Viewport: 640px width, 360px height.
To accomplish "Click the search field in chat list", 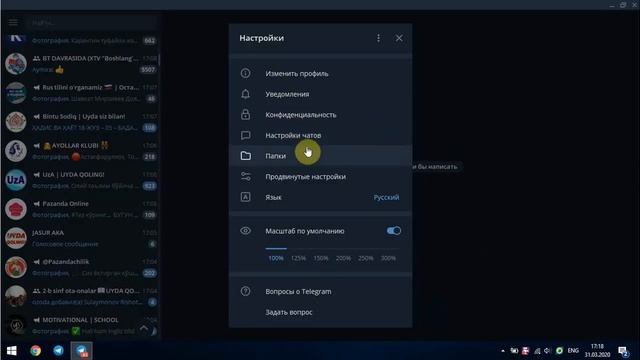I will (92, 22).
